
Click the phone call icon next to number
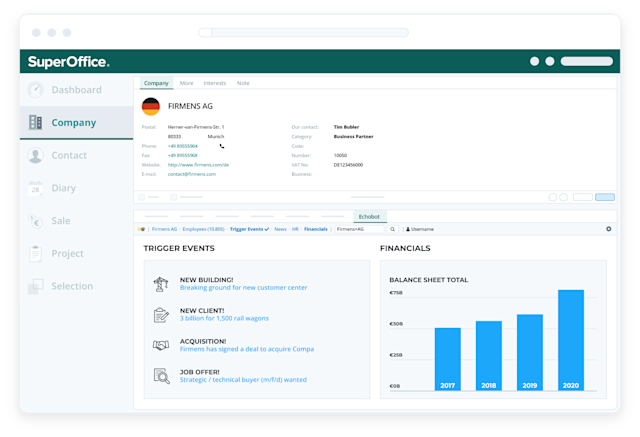222,146
